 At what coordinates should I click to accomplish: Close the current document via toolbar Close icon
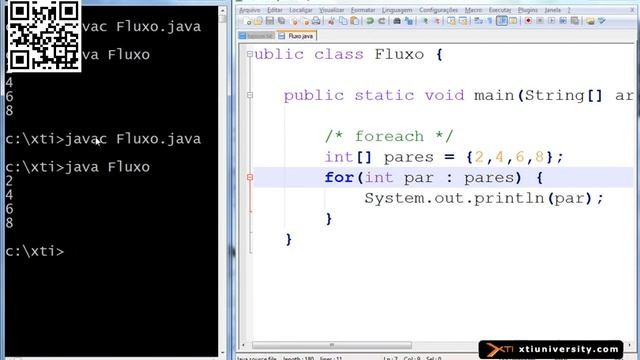[x=294, y=21]
